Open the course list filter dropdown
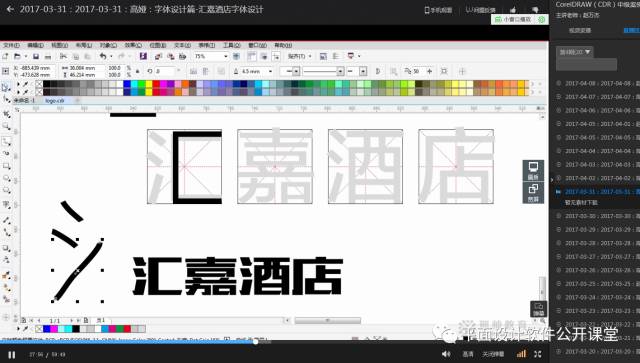 [575, 52]
